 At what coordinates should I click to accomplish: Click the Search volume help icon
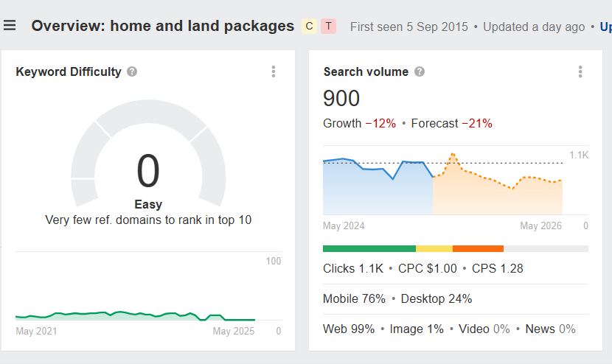419,71
